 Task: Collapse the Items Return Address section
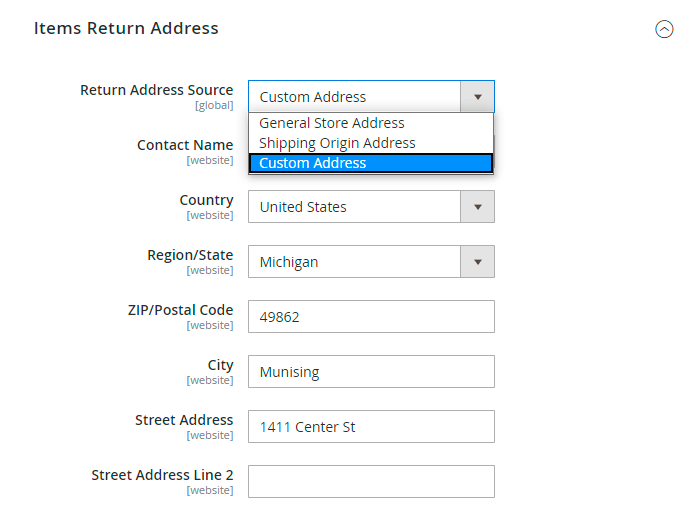pos(664,29)
